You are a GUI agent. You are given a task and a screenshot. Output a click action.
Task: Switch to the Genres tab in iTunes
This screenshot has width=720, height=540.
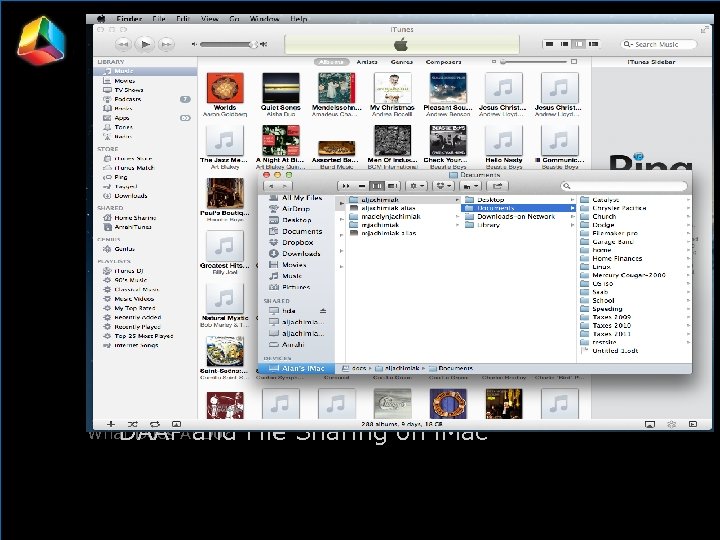coord(402,62)
